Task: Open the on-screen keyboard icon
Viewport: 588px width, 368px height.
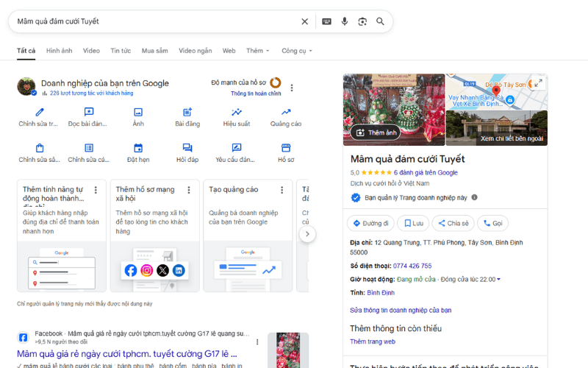Action: click(326, 21)
